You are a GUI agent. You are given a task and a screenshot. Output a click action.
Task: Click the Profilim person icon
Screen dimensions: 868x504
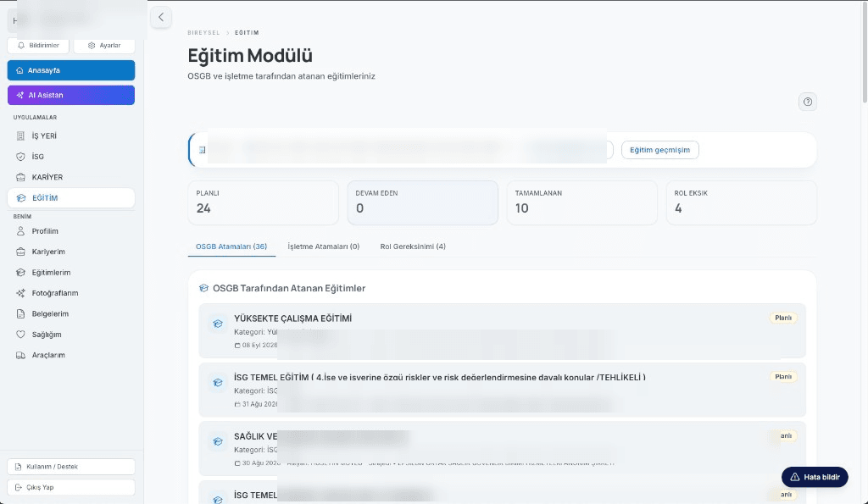(20, 231)
